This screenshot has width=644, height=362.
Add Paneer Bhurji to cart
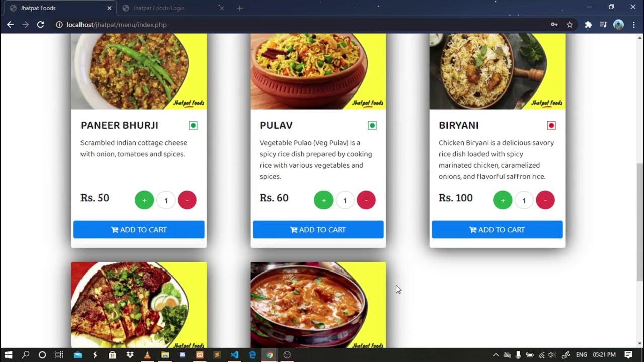(x=139, y=230)
